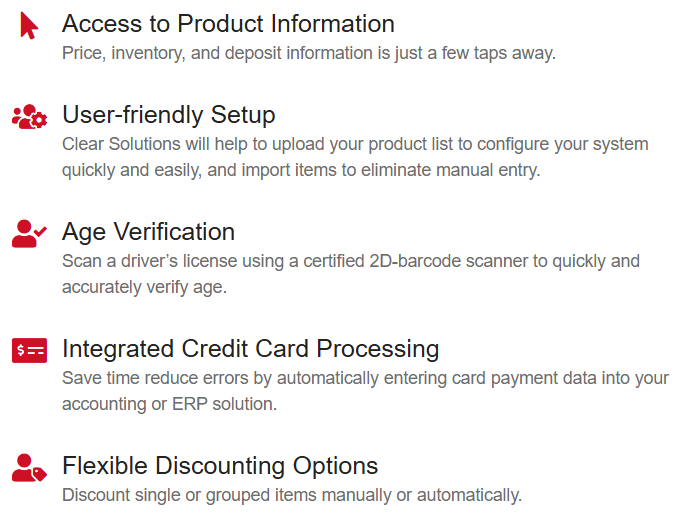The height and width of the screenshot is (517, 686).
Task: Click the Clear Solutions product list description
Action: [355, 157]
